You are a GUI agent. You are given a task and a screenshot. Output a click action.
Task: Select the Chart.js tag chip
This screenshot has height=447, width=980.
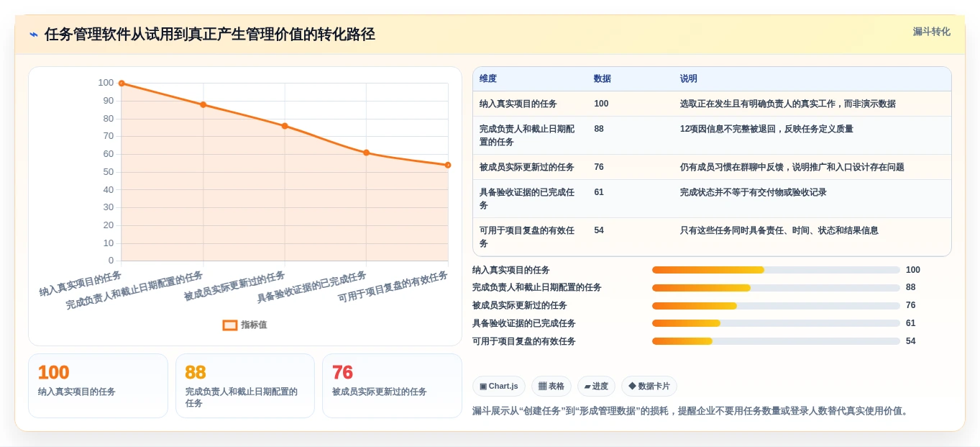[499, 387]
